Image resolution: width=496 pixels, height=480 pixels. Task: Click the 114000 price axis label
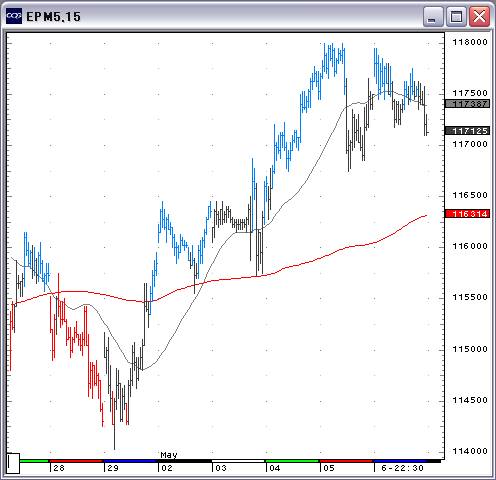470,451
